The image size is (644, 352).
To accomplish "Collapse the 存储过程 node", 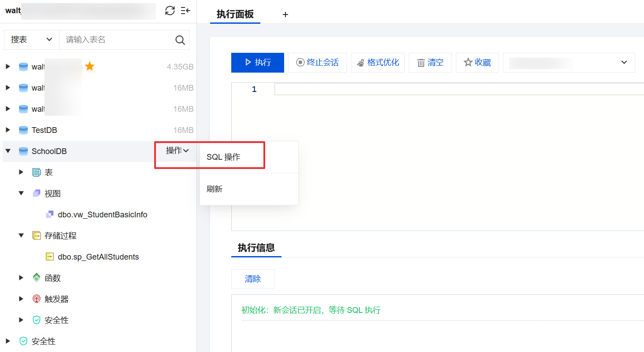I will tap(21, 236).
